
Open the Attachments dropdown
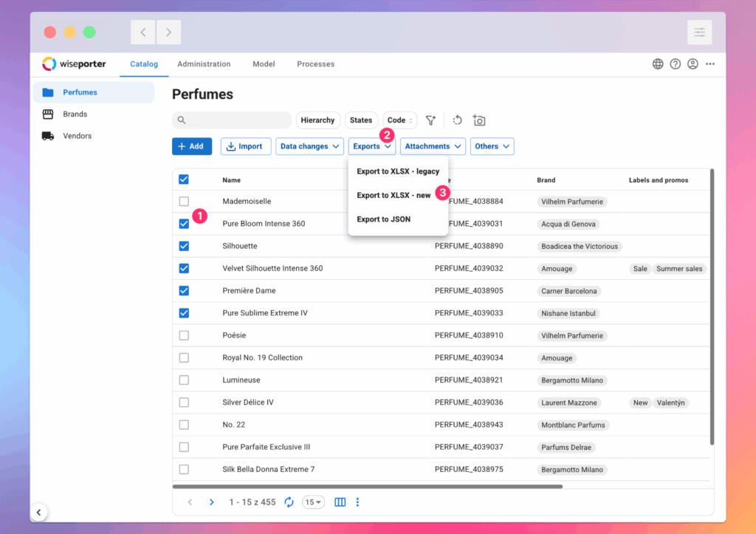pos(433,146)
